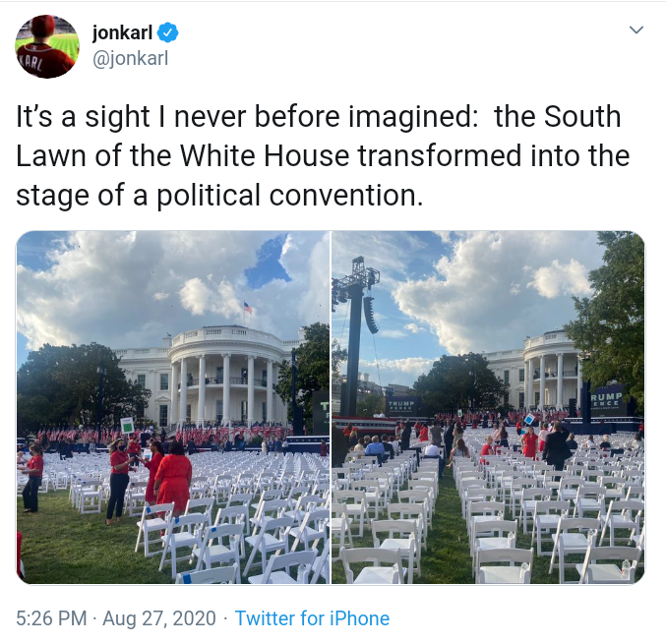
Task: Open the right South Lawn photo
Action: point(488,407)
